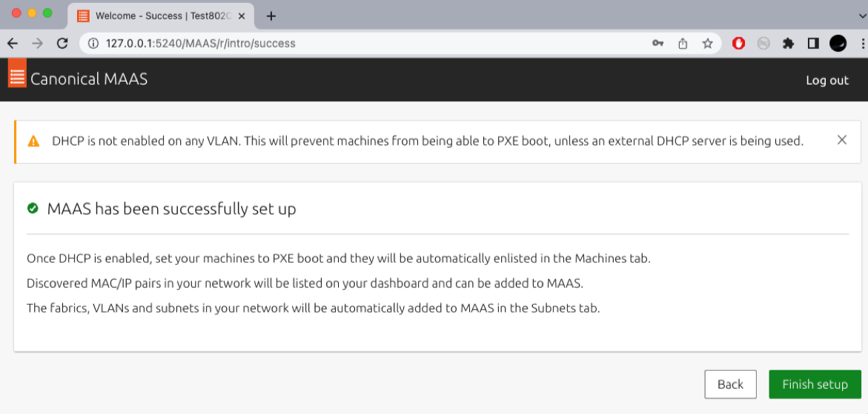This screenshot has height=414, width=868.
Task: Go back with the Back button
Action: click(730, 384)
